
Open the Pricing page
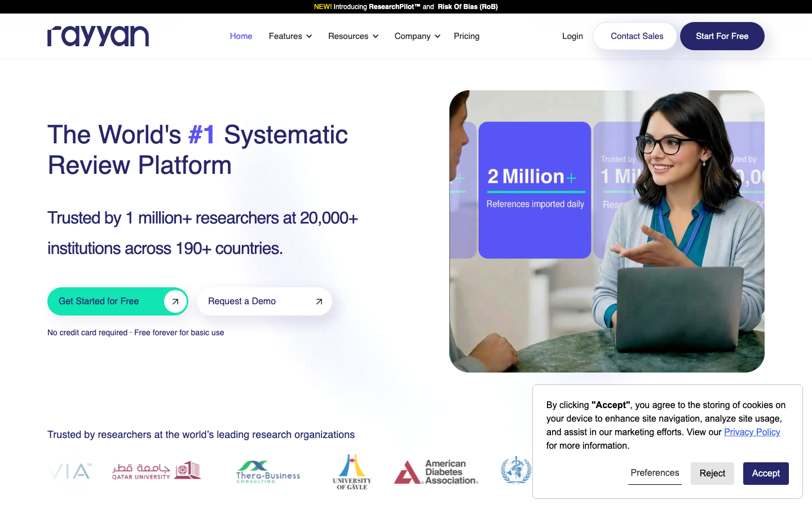pyautogui.click(x=467, y=36)
